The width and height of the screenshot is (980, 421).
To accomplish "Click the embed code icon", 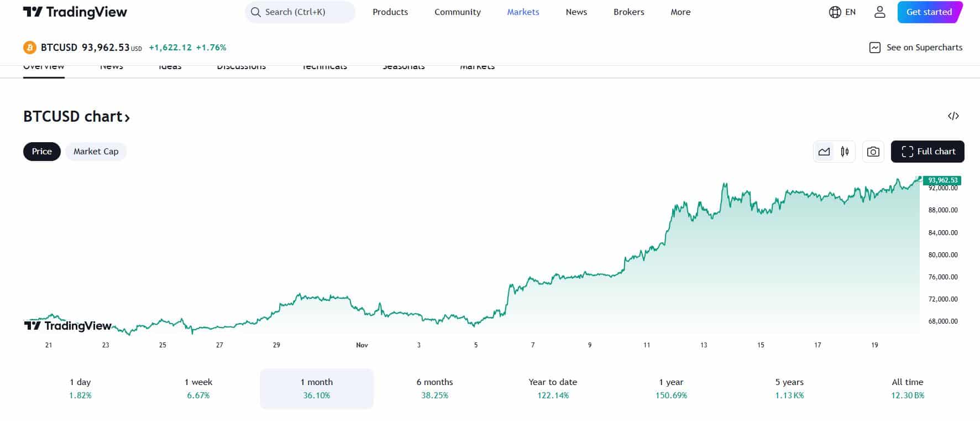I will coord(953,116).
